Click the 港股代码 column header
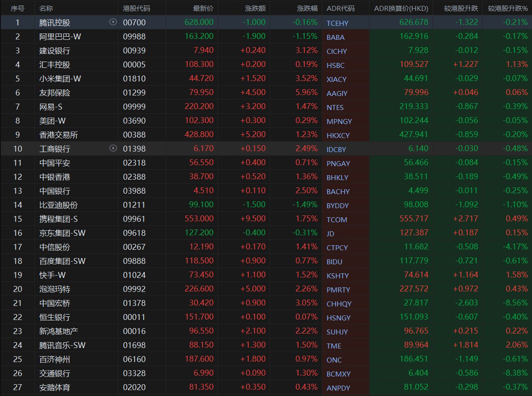532x396 pixels. (137, 9)
